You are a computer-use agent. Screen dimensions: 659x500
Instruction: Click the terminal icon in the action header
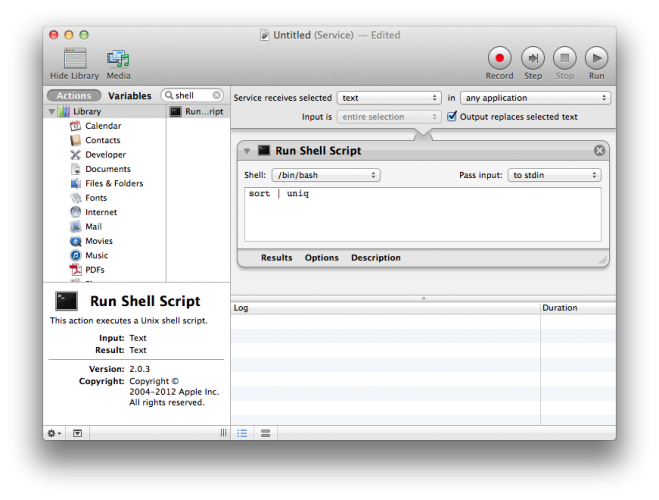point(264,150)
